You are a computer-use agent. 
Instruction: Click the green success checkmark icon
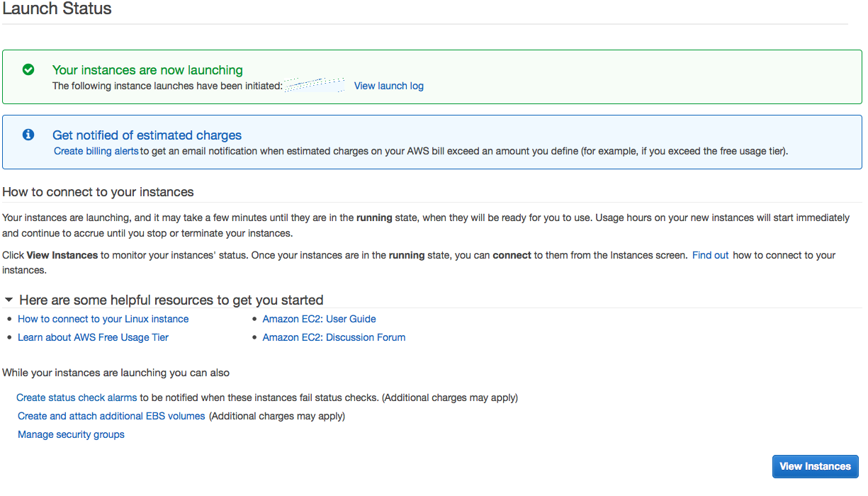point(28,69)
